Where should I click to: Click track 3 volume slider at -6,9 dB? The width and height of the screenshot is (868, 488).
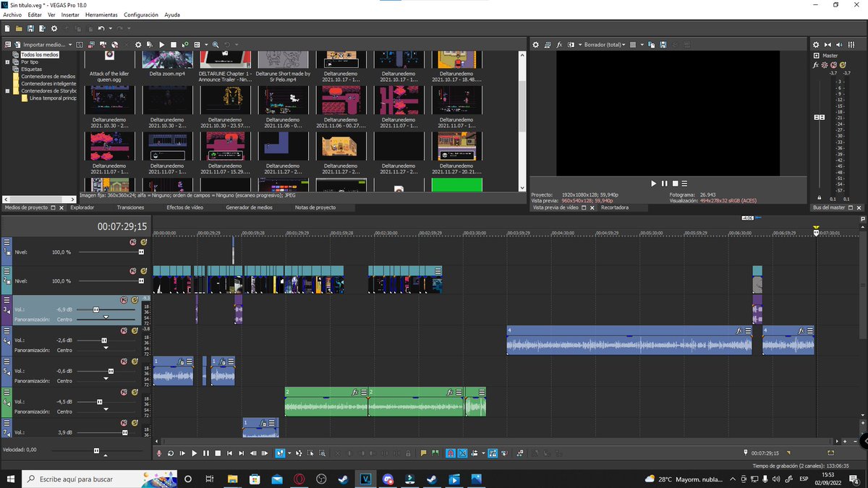coord(95,309)
